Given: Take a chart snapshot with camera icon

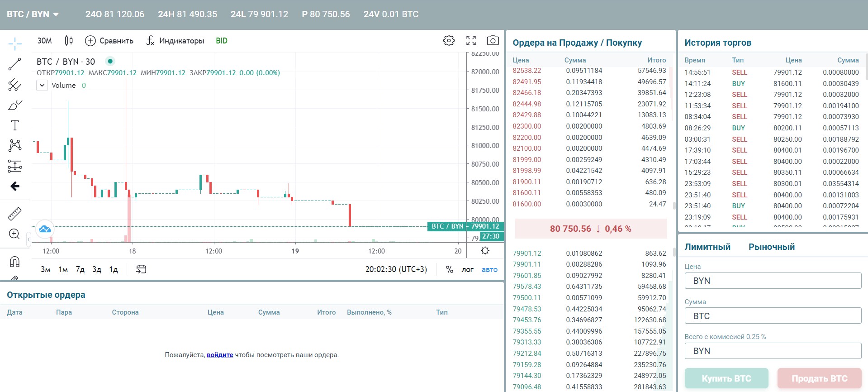Looking at the screenshot, I should pyautogui.click(x=493, y=41).
